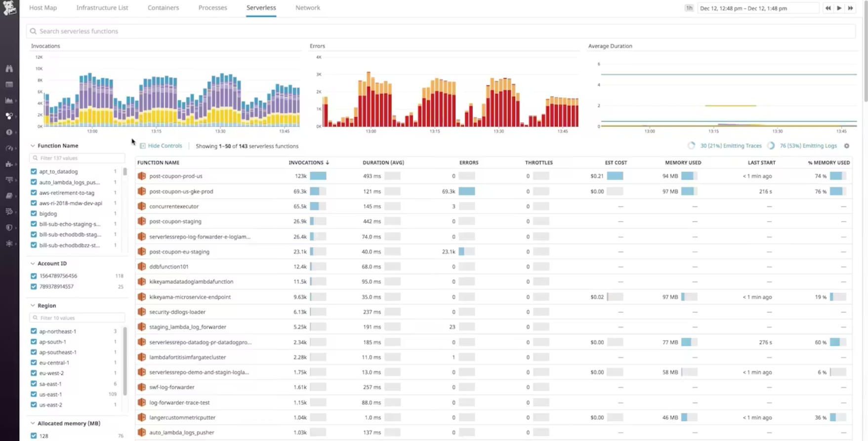This screenshot has width=868, height=441.
Task: Step time range forward
Action: (850, 8)
